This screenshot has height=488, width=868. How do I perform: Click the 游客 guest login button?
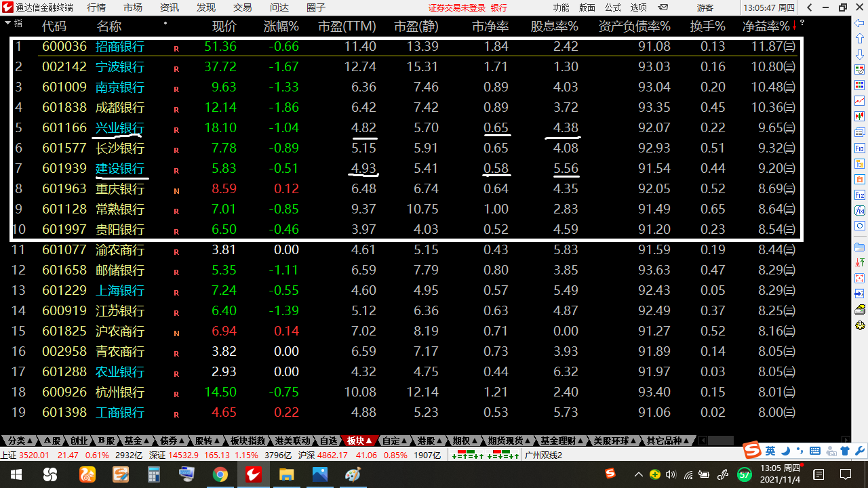pos(705,7)
